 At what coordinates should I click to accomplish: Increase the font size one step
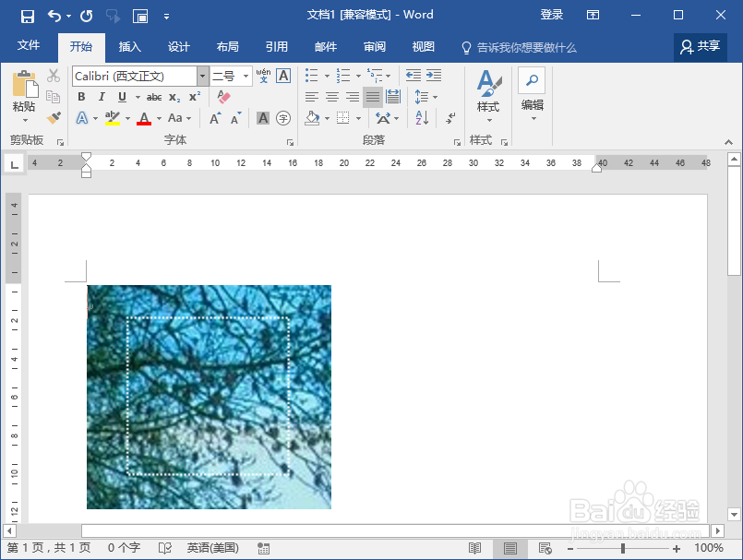(214, 120)
